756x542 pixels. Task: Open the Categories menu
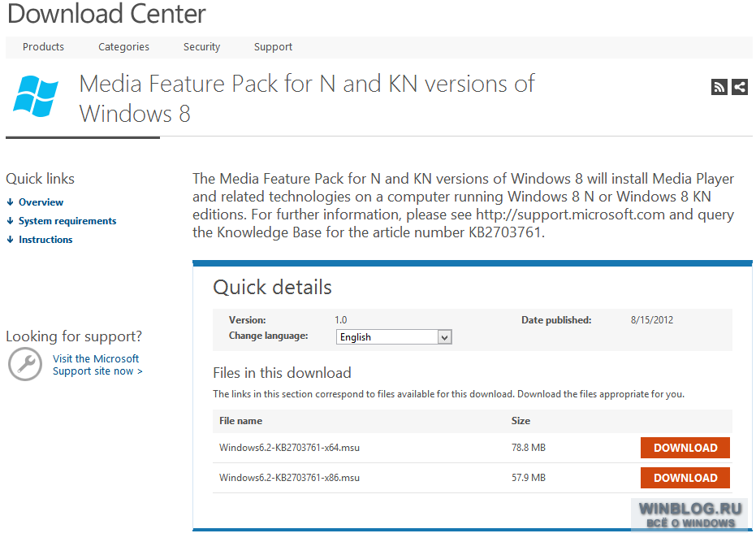(x=124, y=47)
